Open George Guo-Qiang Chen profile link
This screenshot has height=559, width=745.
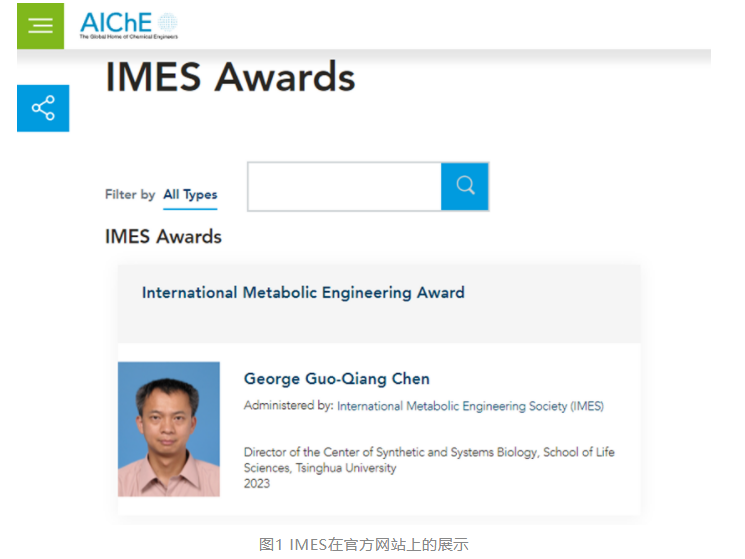point(337,379)
